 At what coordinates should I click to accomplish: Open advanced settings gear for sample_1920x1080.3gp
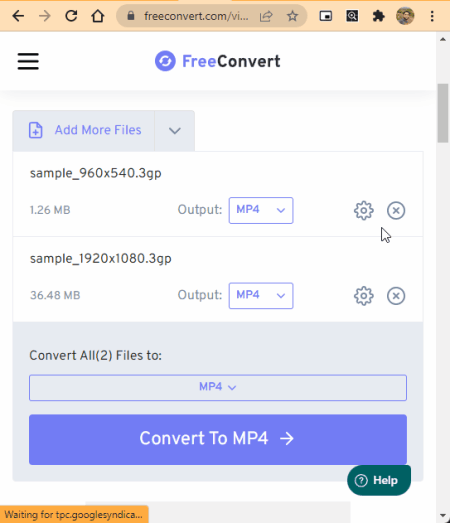tap(364, 296)
